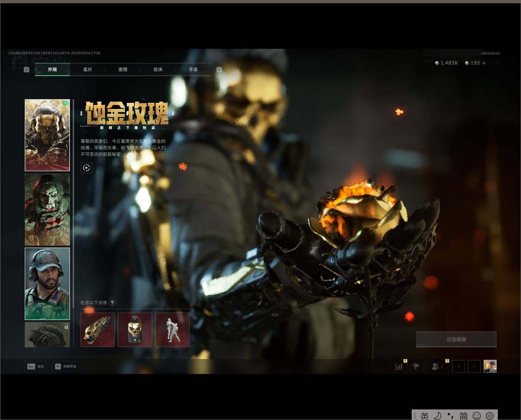Open the 名片 tab
This screenshot has width=521, height=420.
coord(87,70)
